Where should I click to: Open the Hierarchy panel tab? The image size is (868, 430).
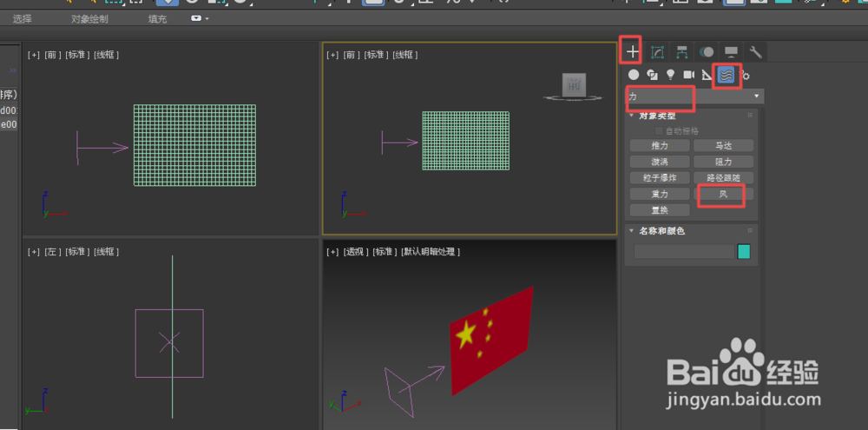[682, 52]
